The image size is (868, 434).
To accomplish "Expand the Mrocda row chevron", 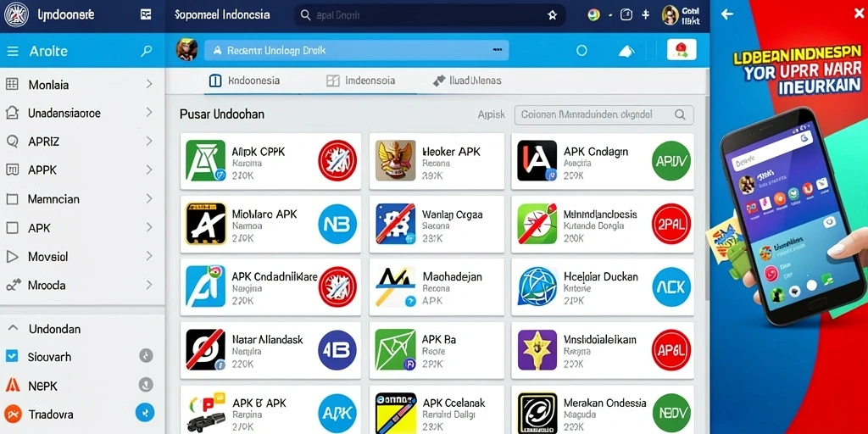I will coord(149,285).
